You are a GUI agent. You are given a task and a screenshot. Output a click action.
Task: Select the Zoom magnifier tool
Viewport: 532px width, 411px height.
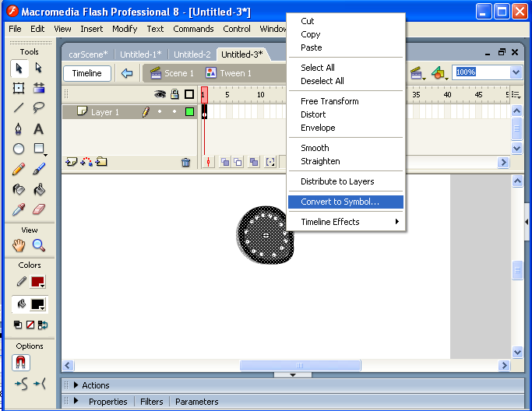point(38,246)
